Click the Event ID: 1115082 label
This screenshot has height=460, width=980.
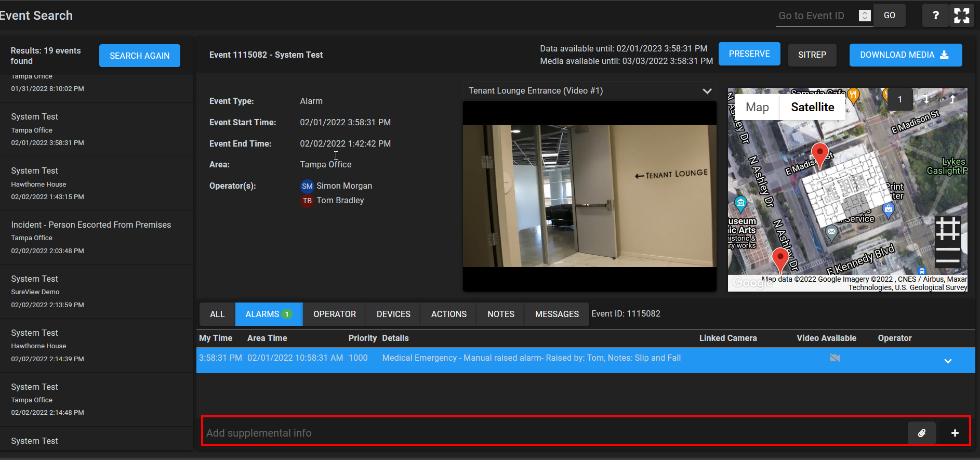(x=626, y=313)
